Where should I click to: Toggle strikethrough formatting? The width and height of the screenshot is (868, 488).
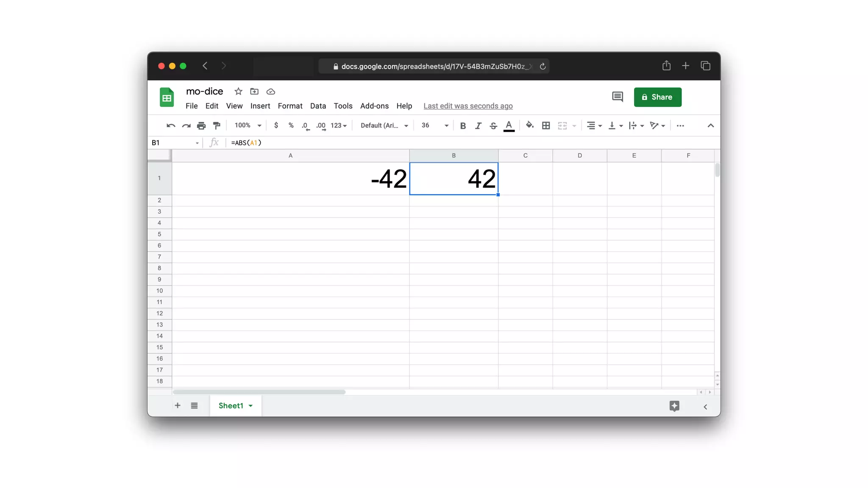493,125
